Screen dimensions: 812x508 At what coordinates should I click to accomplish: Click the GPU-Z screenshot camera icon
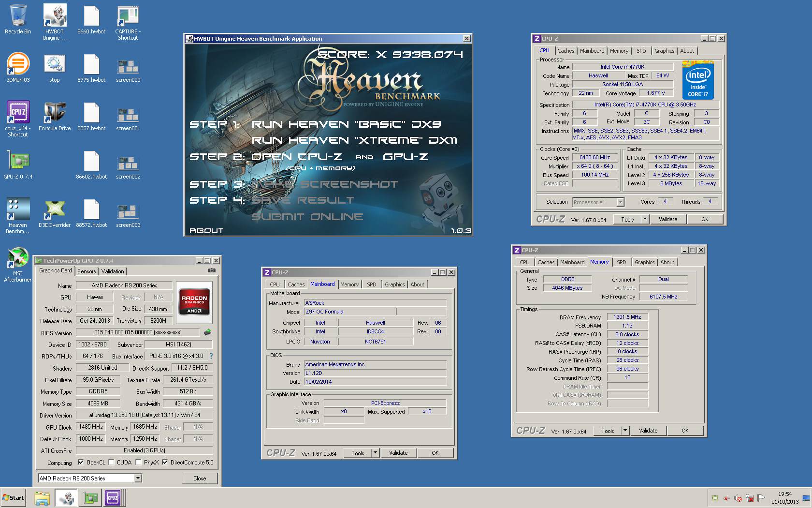211,271
